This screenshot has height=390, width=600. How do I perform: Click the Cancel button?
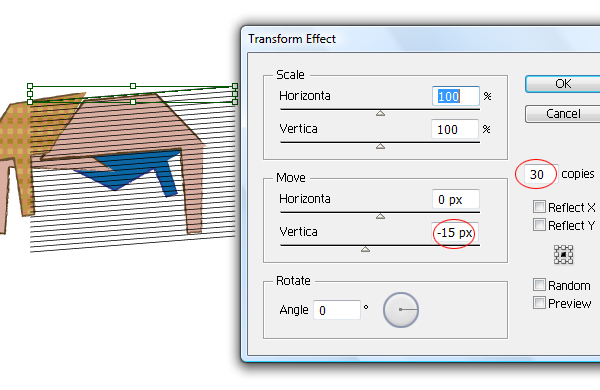click(562, 114)
